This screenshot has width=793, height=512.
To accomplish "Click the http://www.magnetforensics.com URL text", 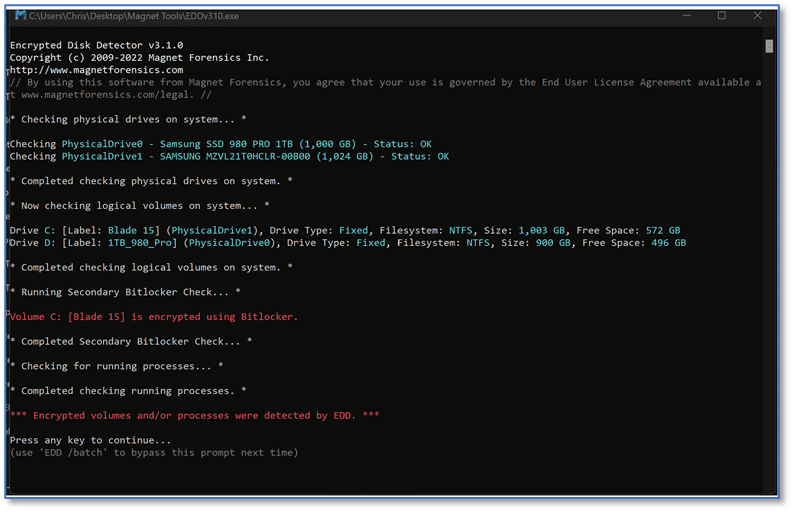I will 97,70.
